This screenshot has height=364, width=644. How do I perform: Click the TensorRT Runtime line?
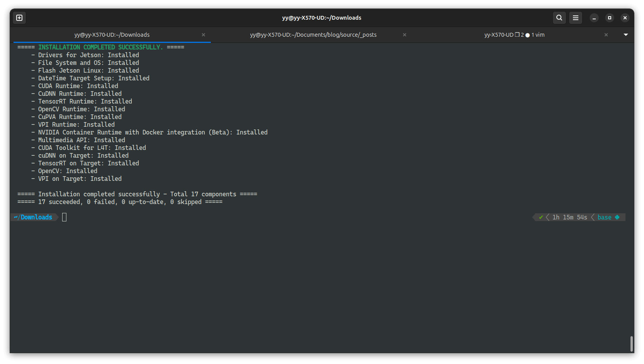[81, 101]
